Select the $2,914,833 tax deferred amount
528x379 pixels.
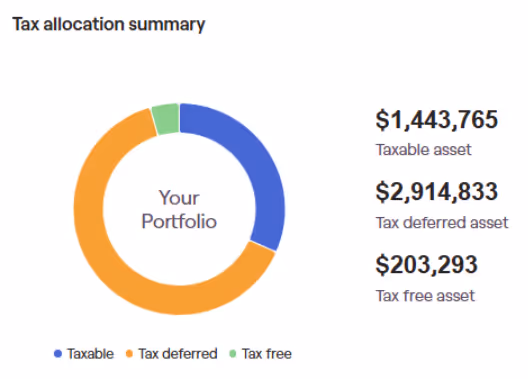pos(437,192)
